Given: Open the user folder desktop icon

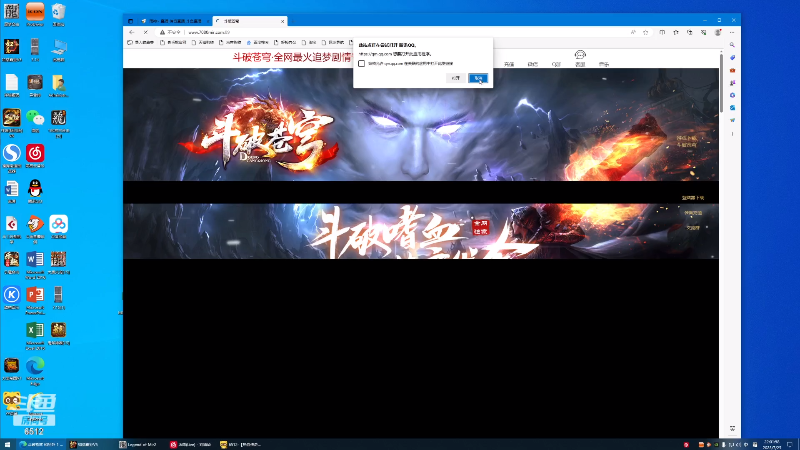Looking at the screenshot, I should tap(58, 85).
